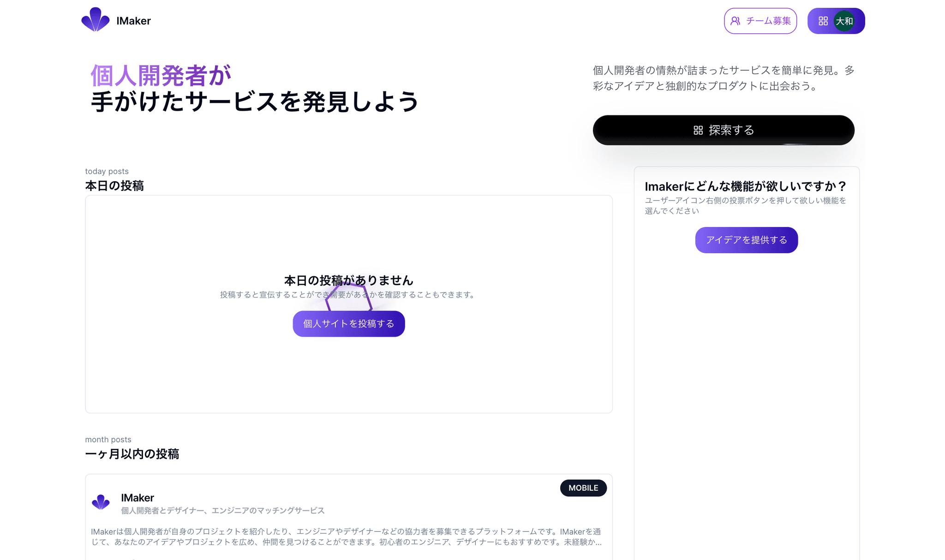Open the IMaker post title in month posts

138,498
